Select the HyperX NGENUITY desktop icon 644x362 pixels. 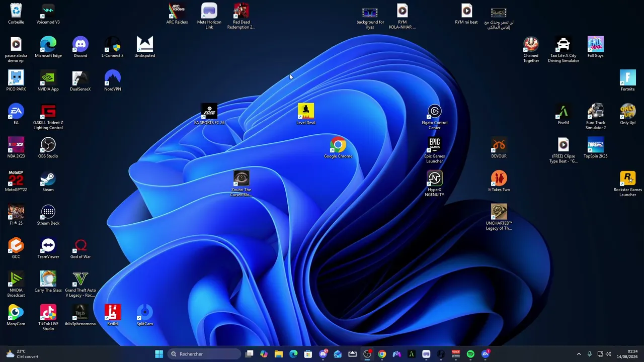point(435,185)
